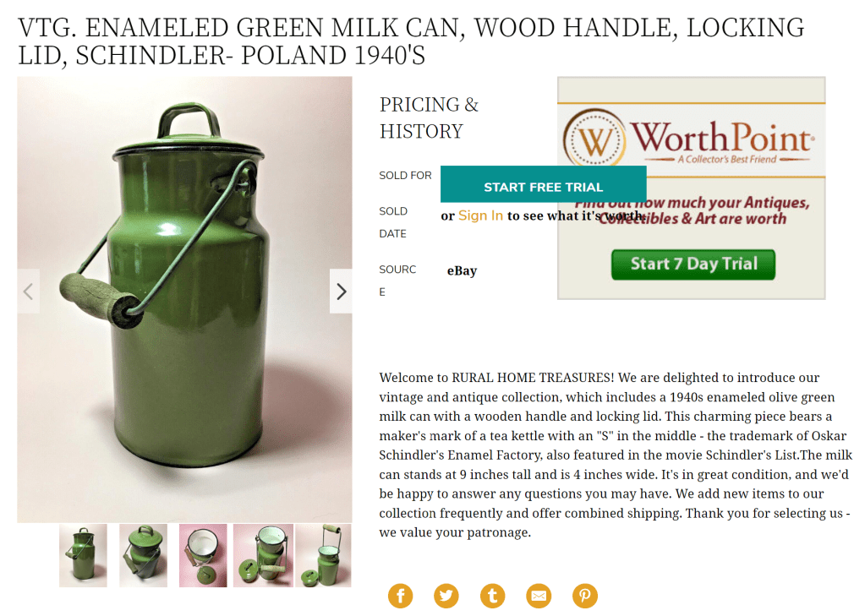865x616 pixels.
Task: Share listing via Twitter icon
Action: [x=446, y=596]
